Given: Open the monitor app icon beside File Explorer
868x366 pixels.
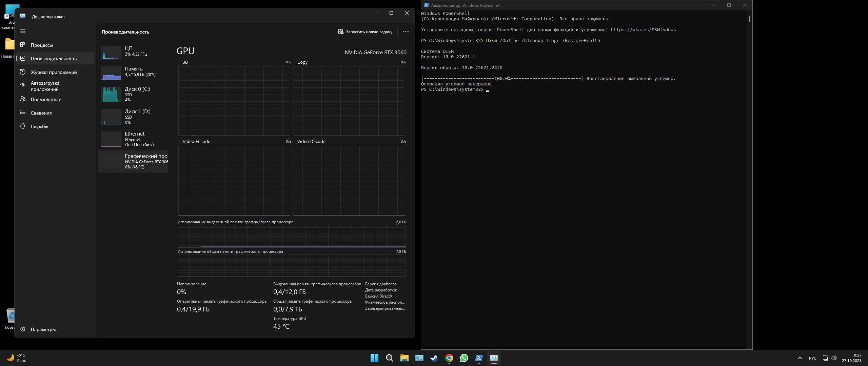Looking at the screenshot, I should pos(419,358).
